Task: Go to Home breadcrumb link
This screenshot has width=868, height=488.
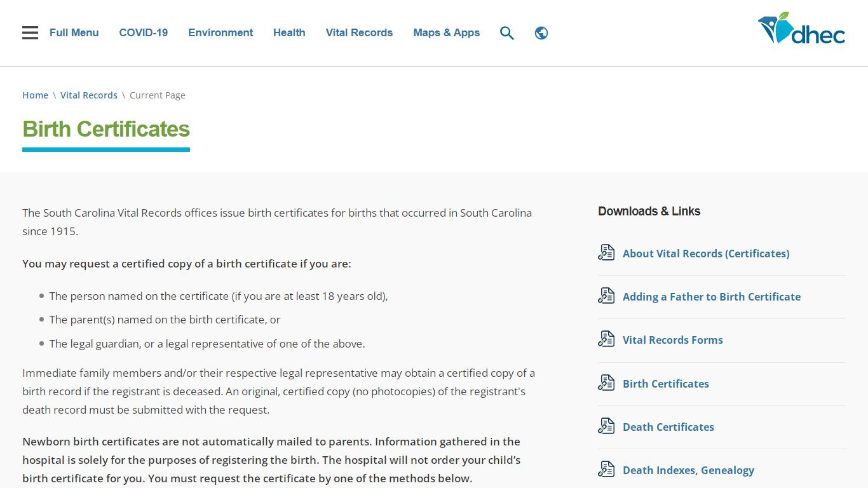Action: point(35,95)
